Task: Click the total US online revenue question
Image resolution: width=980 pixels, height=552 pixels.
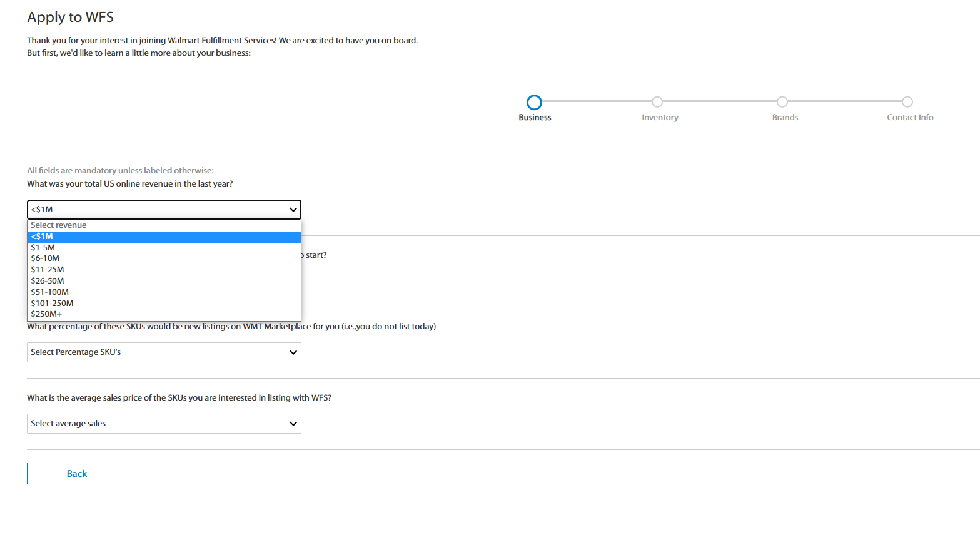Action: (x=130, y=184)
